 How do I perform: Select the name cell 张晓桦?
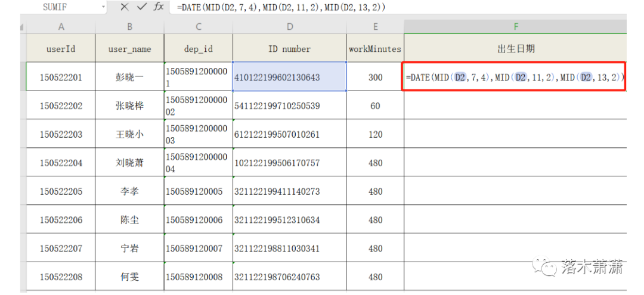coord(130,105)
